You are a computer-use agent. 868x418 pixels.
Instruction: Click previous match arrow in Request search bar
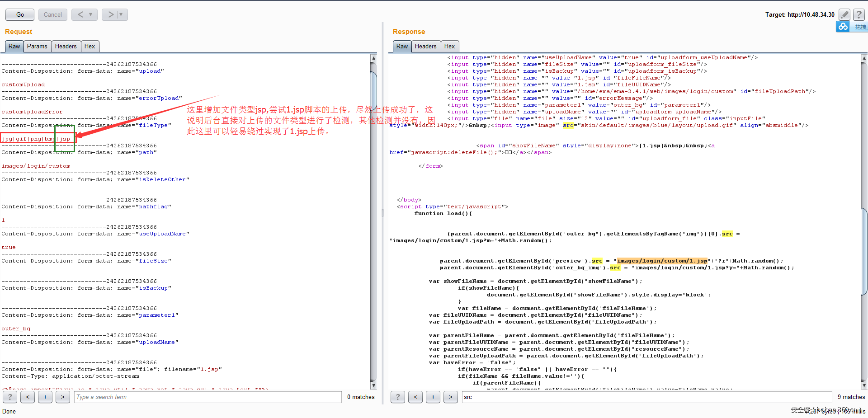pyautogui.click(x=27, y=397)
